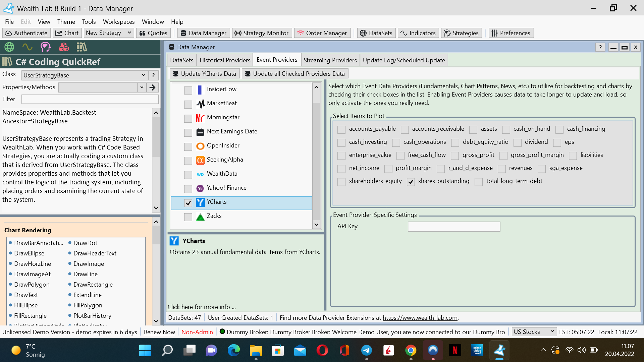The width and height of the screenshot is (644, 362).
Task: Check the revenues item to plot
Action: 502,169
